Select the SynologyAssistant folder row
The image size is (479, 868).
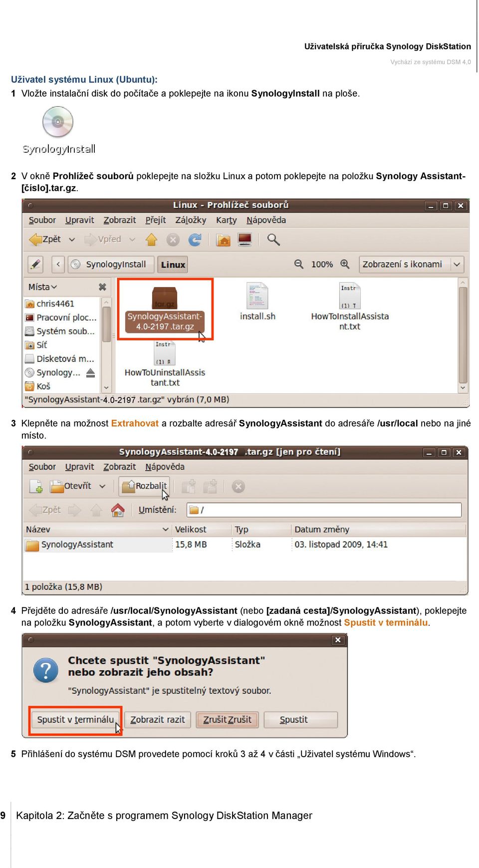pos(244,545)
